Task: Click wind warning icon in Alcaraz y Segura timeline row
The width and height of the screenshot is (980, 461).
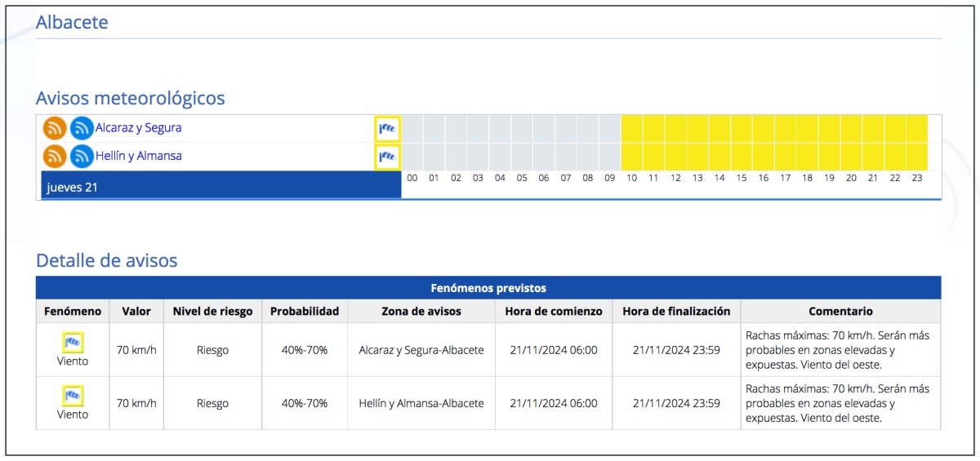Action: [387, 129]
